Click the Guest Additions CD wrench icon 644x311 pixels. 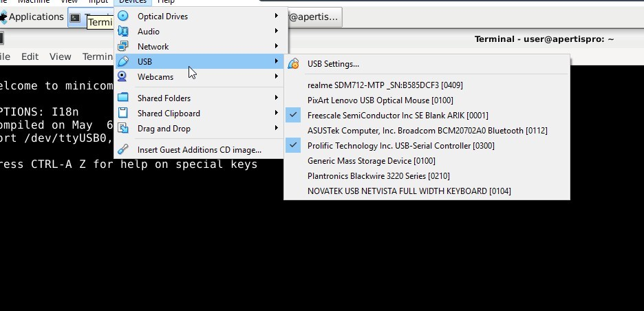pos(122,149)
